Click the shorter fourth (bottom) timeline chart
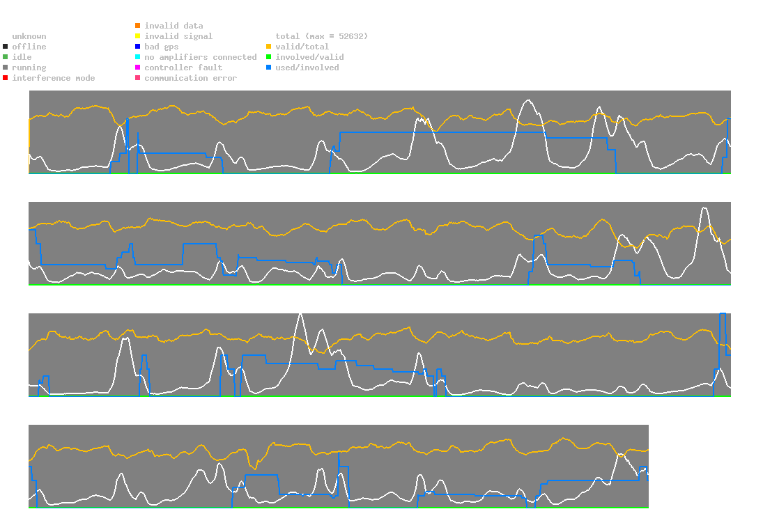 339,467
